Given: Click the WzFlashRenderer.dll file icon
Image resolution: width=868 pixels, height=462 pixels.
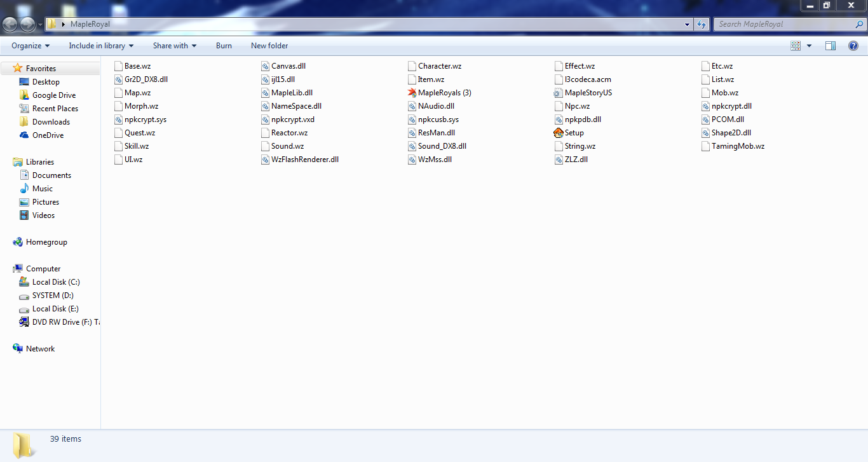Looking at the screenshot, I should click(x=266, y=160).
